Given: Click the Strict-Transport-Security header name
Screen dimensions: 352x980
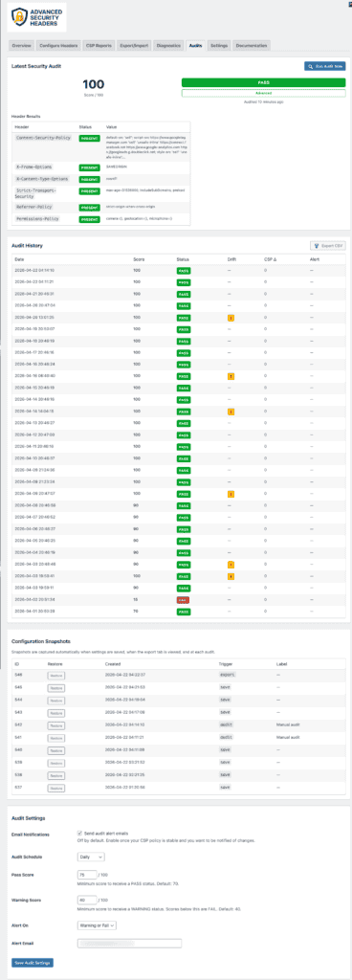Looking at the screenshot, I should 36,193.
